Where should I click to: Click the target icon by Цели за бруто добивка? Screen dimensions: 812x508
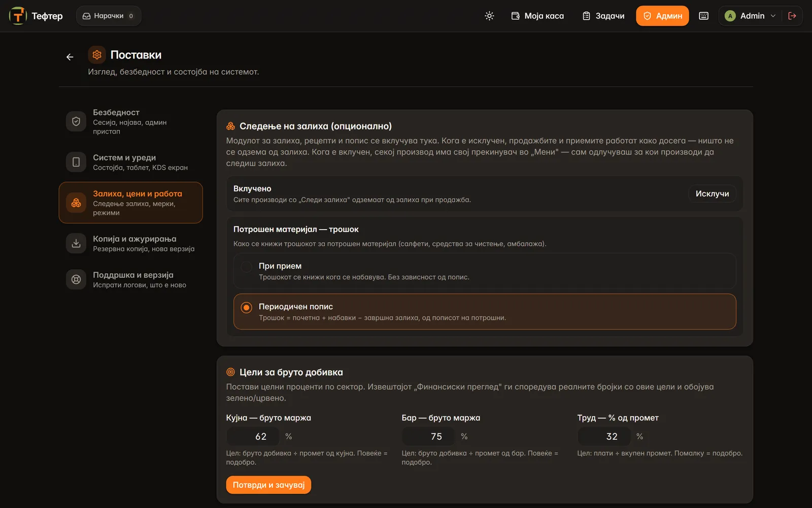230,372
